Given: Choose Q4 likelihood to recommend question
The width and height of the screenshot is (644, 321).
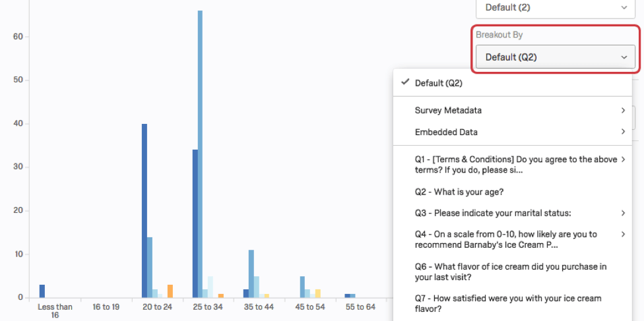Looking at the screenshot, I should (x=505, y=239).
